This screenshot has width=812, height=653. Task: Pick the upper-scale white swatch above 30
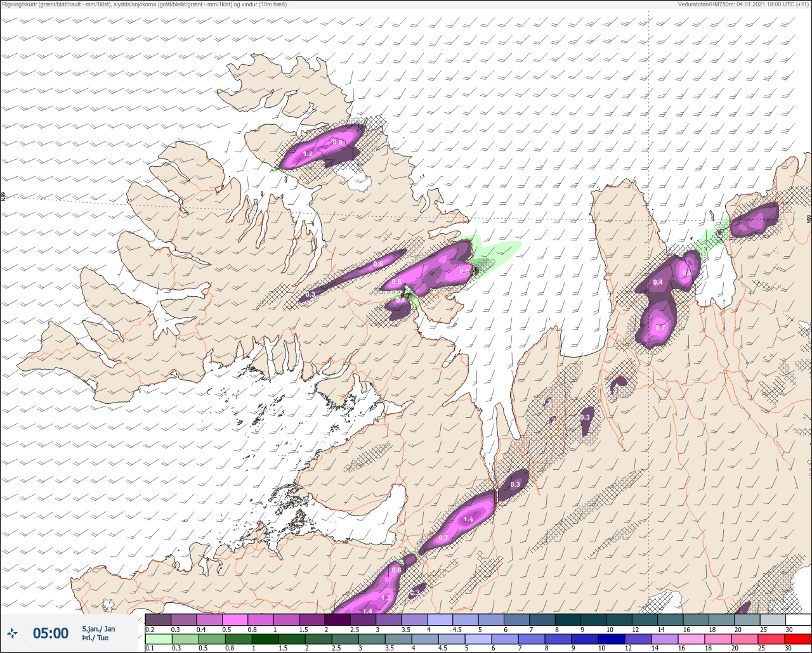pyautogui.click(x=798, y=619)
